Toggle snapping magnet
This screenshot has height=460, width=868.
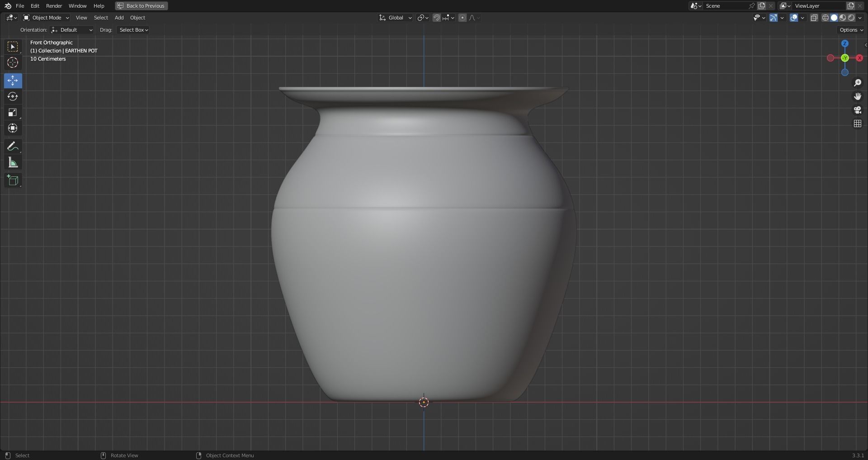(x=436, y=18)
